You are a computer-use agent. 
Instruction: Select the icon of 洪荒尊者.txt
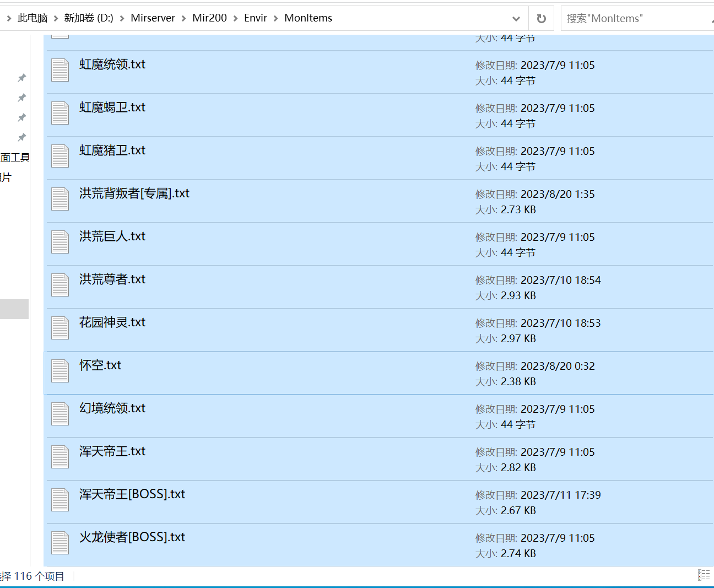click(60, 285)
